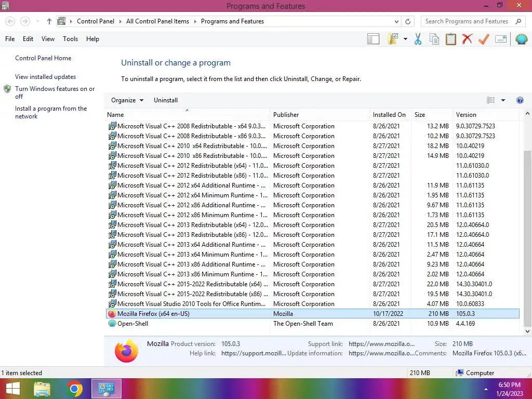Click the orange checkmark Properties icon
Image resolution: width=532 pixels, height=399 pixels.
click(484, 39)
